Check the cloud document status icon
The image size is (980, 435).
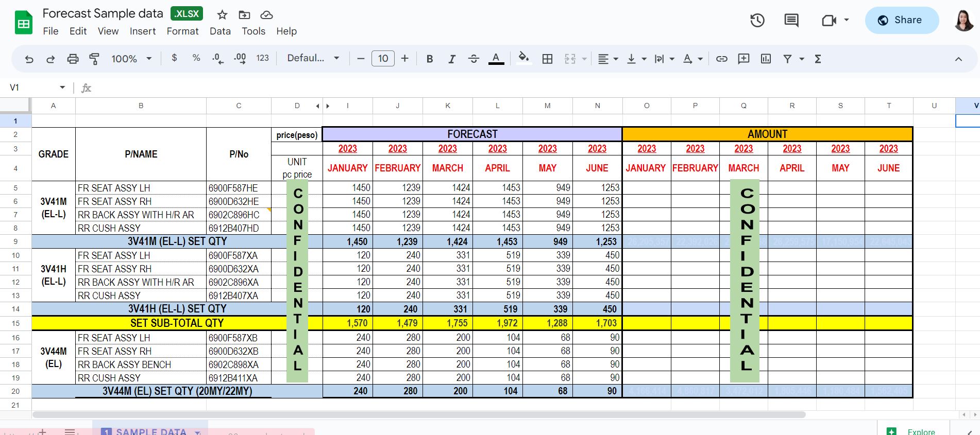click(x=266, y=15)
